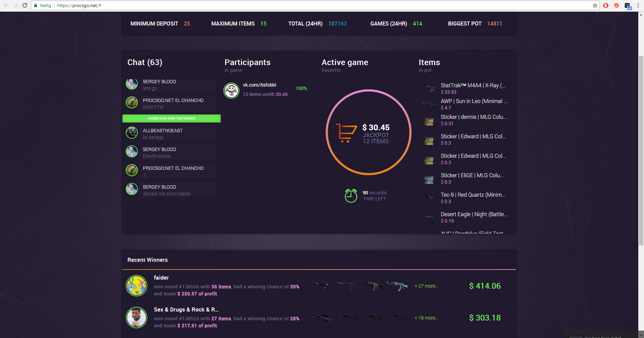Viewport: 644px width, 338px height.
Task: Click first sniper skin in Sex & Drugs winnings
Action: pos(321,318)
